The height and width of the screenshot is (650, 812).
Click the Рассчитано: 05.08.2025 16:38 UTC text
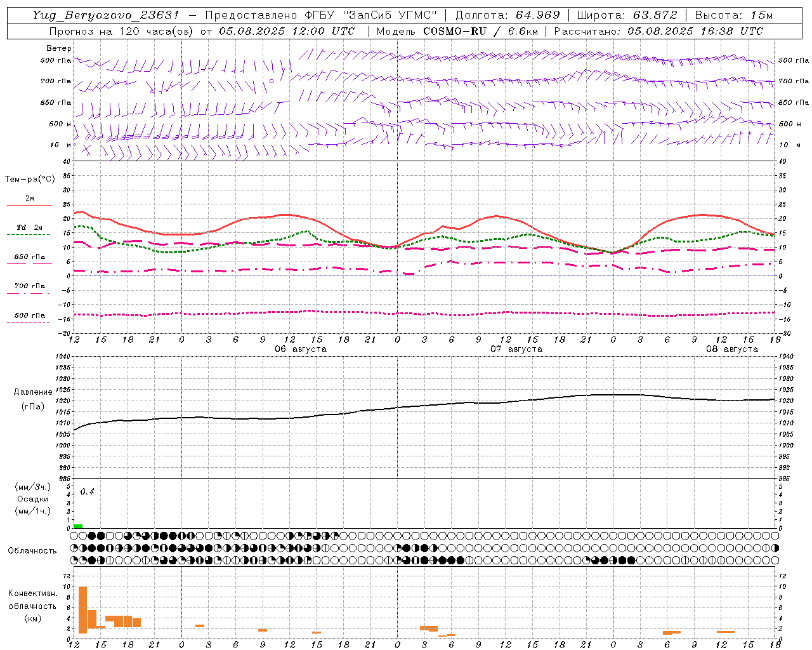[658, 31]
